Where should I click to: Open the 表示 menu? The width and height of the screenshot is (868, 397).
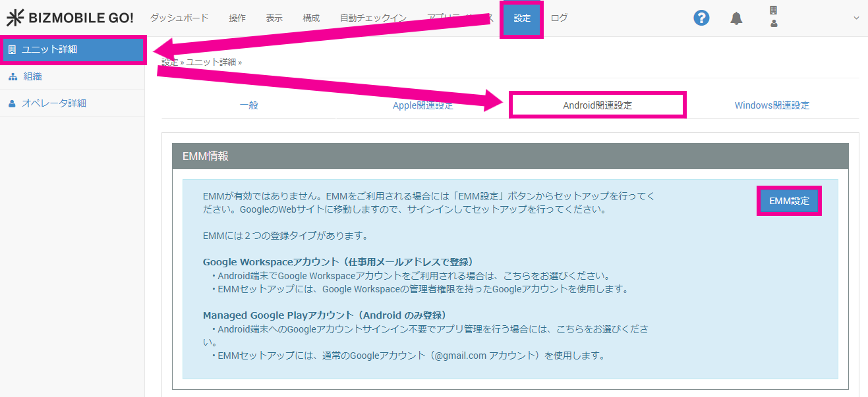pyautogui.click(x=274, y=18)
